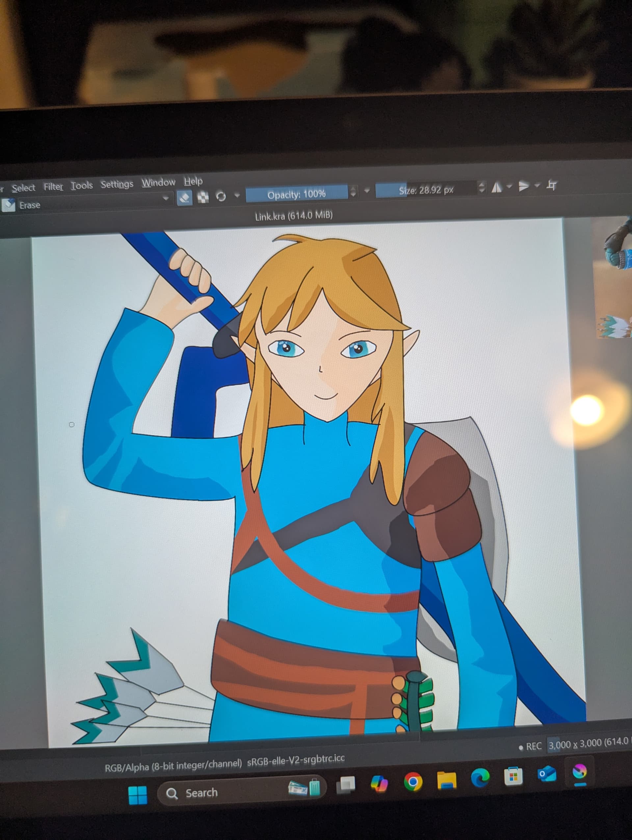
Task: Open Outlook from the taskbar
Action: (x=547, y=774)
